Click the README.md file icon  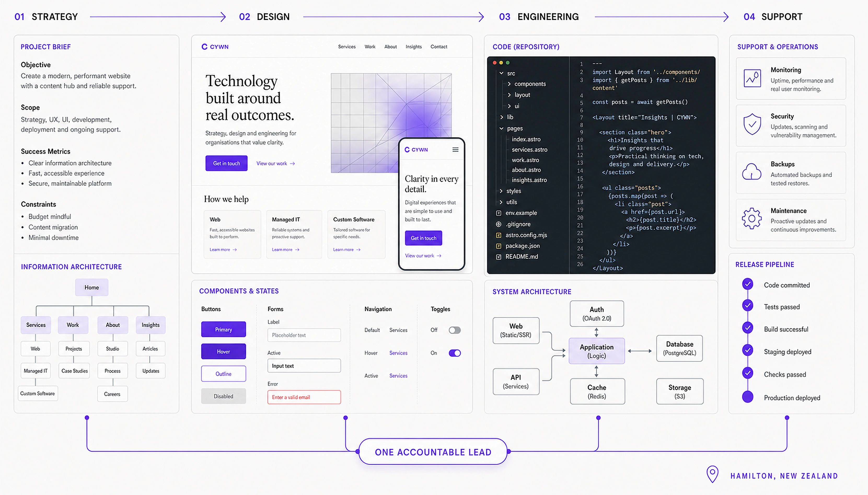pos(499,257)
